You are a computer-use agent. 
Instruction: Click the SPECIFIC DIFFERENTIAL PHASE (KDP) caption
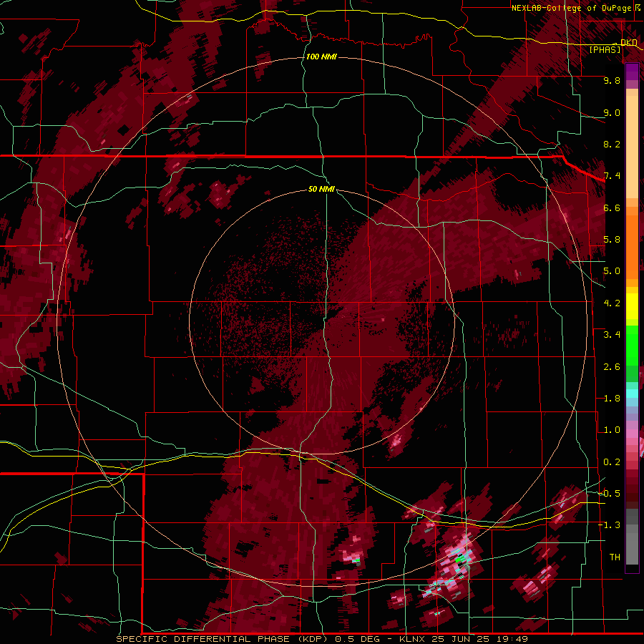click(x=223, y=639)
